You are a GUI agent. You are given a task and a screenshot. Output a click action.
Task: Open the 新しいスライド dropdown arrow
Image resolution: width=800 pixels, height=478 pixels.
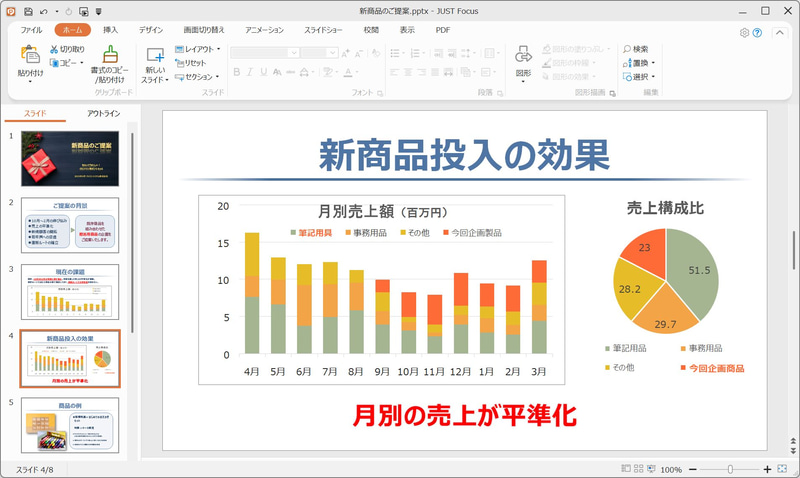point(166,81)
